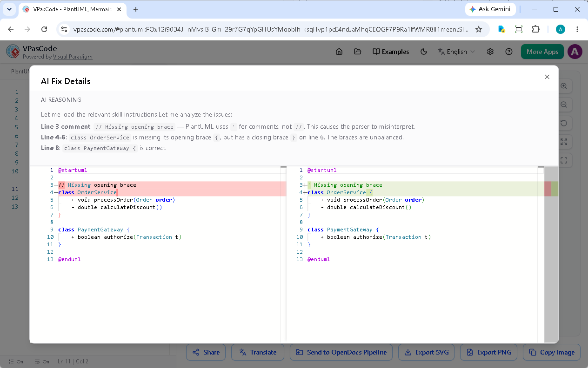Close the VPasCode browser tab
This screenshot has width=588, height=368.
pos(119,9)
